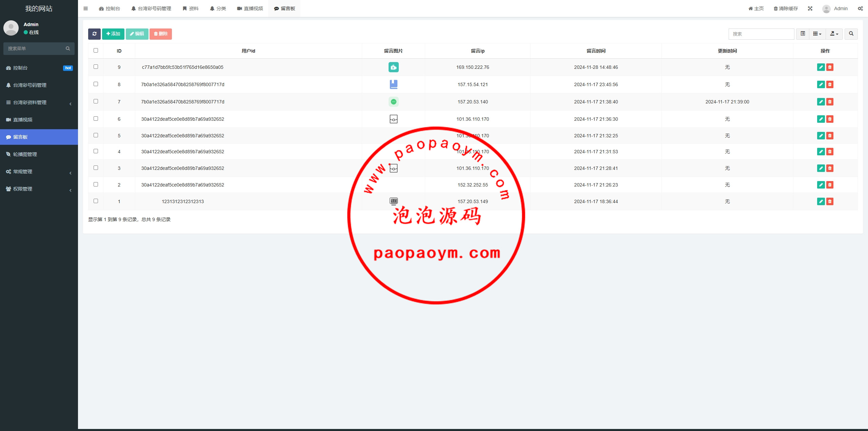Toggle the sidebar hamburger menu

[x=85, y=8]
